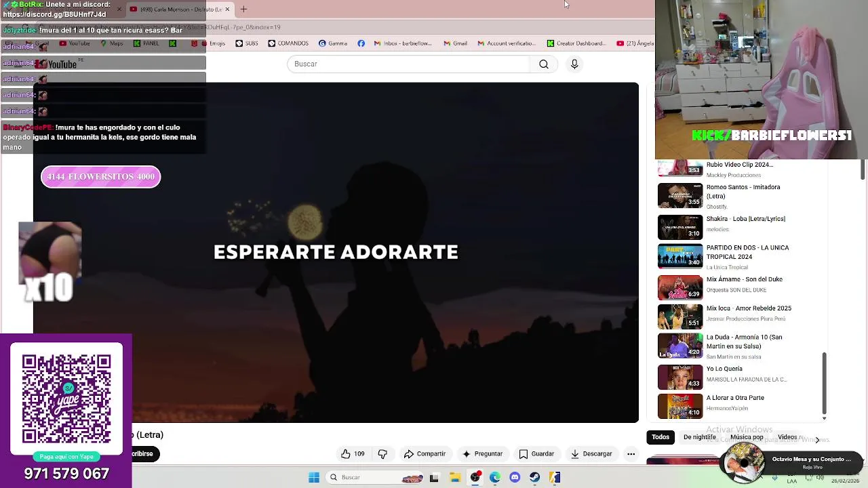The width and height of the screenshot is (868, 488).
Task: Open the SUBS bookmark
Action: coord(247,43)
